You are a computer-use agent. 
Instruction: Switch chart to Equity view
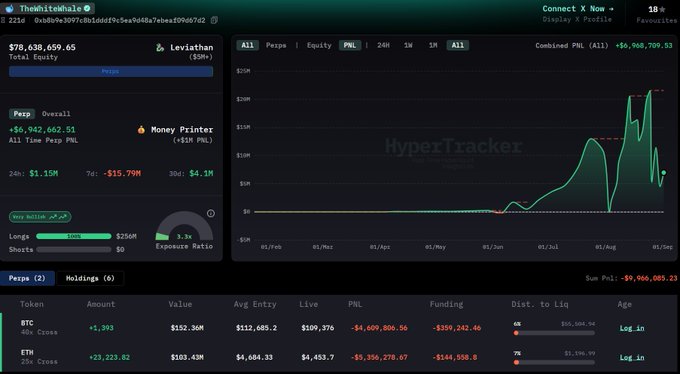319,45
